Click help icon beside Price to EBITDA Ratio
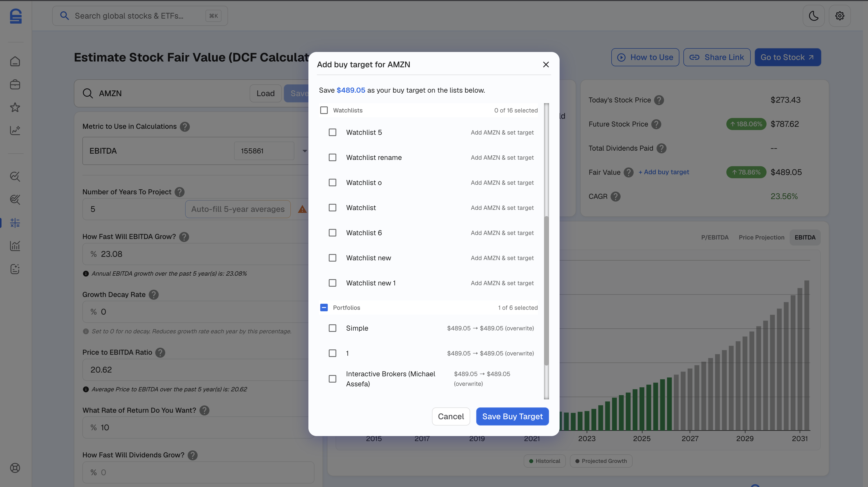 [x=160, y=353]
